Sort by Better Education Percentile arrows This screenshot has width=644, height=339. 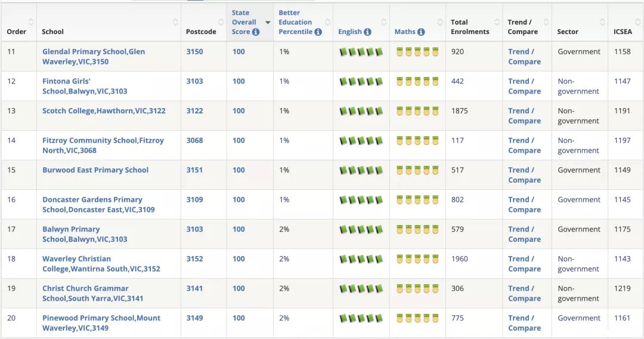[x=327, y=21]
